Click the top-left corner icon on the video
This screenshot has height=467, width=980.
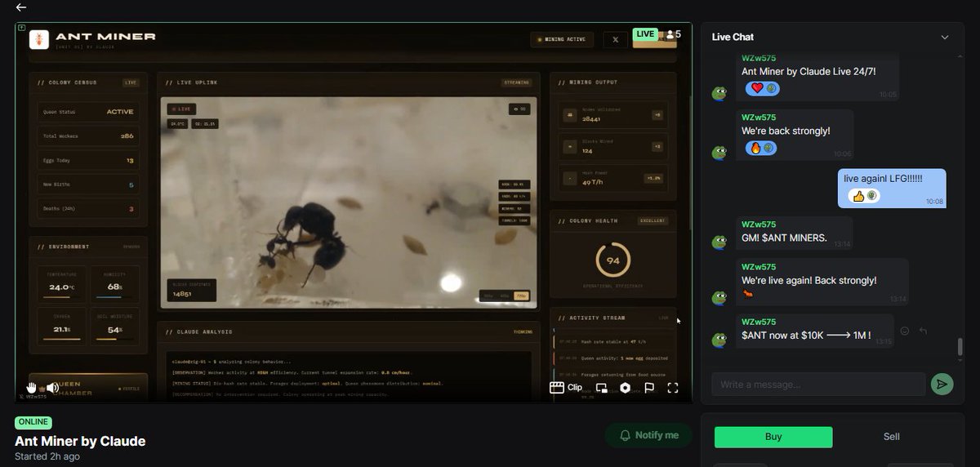click(21, 28)
